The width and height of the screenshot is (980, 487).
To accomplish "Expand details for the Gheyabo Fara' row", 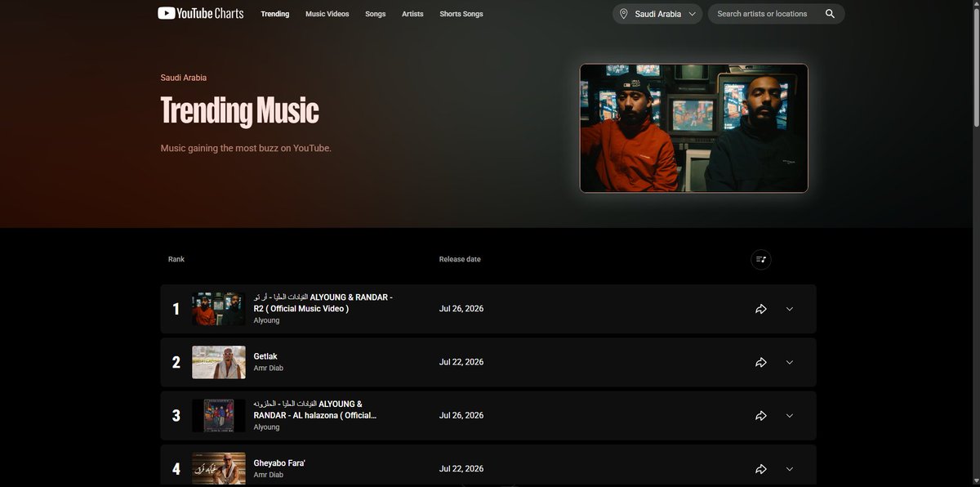I will click(x=790, y=469).
